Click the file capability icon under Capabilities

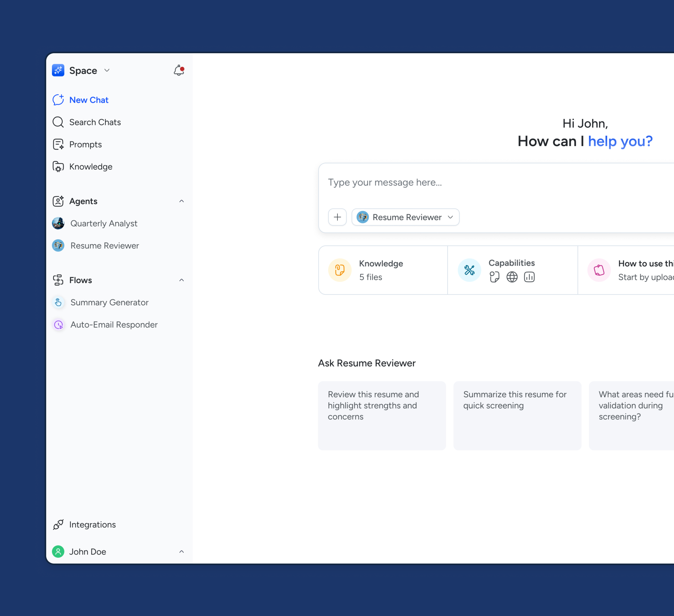(x=494, y=277)
